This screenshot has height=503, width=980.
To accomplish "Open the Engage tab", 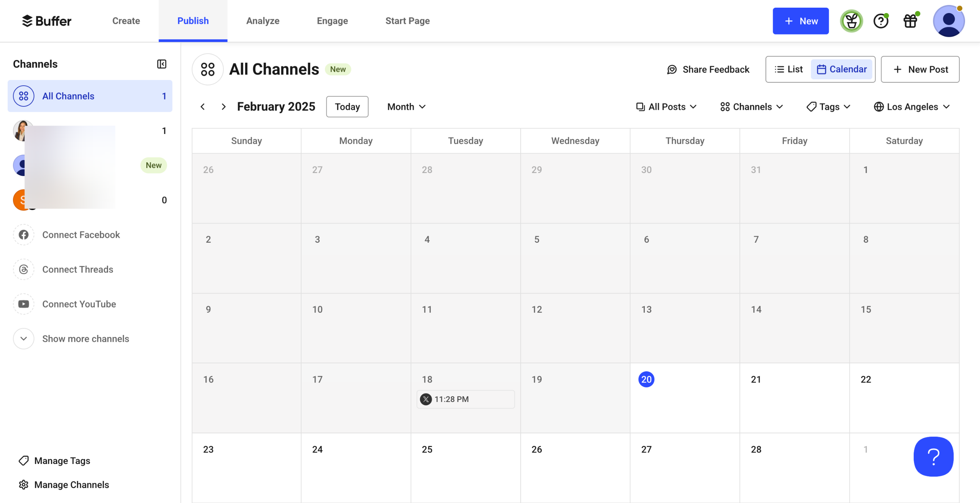I will (332, 21).
